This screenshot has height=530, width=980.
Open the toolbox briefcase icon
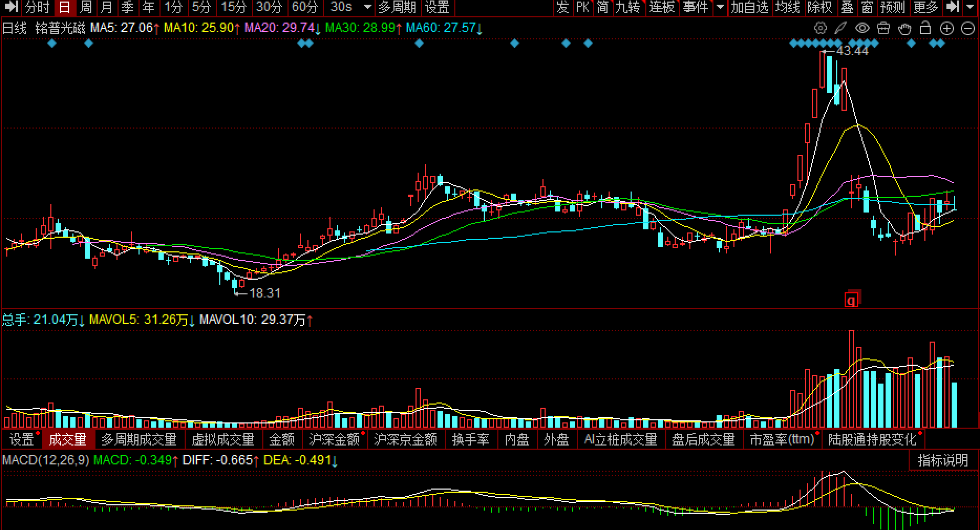pos(883,28)
